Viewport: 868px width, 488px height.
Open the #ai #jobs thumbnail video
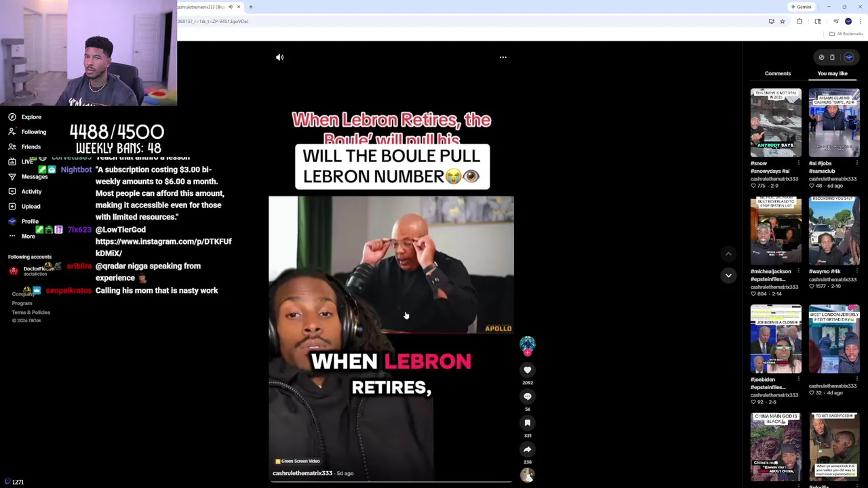(x=834, y=123)
